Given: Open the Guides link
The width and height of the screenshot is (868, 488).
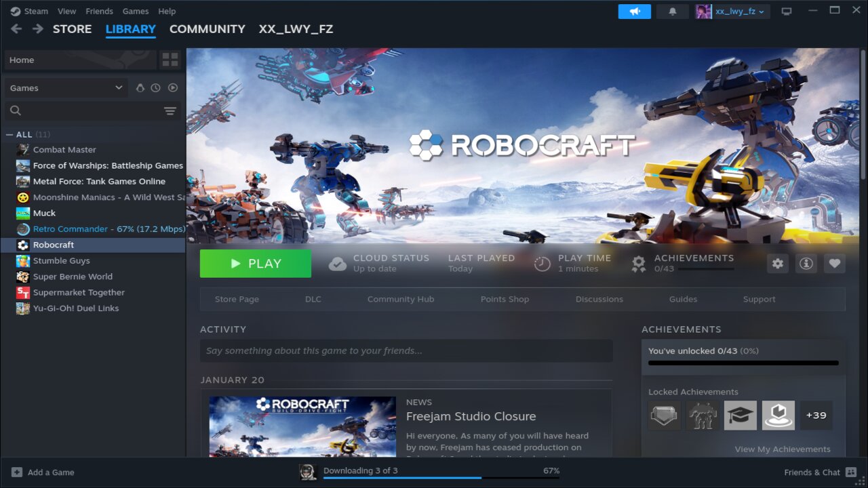Looking at the screenshot, I should (683, 299).
